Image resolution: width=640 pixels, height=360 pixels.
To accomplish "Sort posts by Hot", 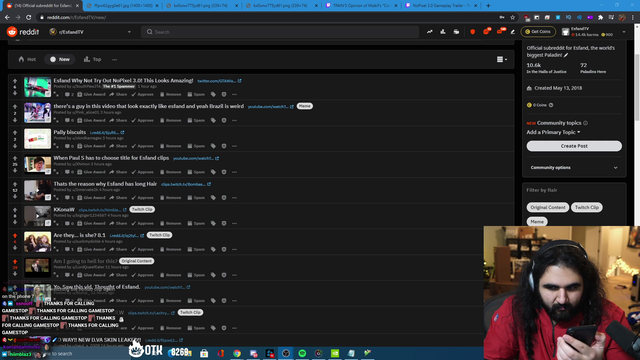I will point(27,60).
